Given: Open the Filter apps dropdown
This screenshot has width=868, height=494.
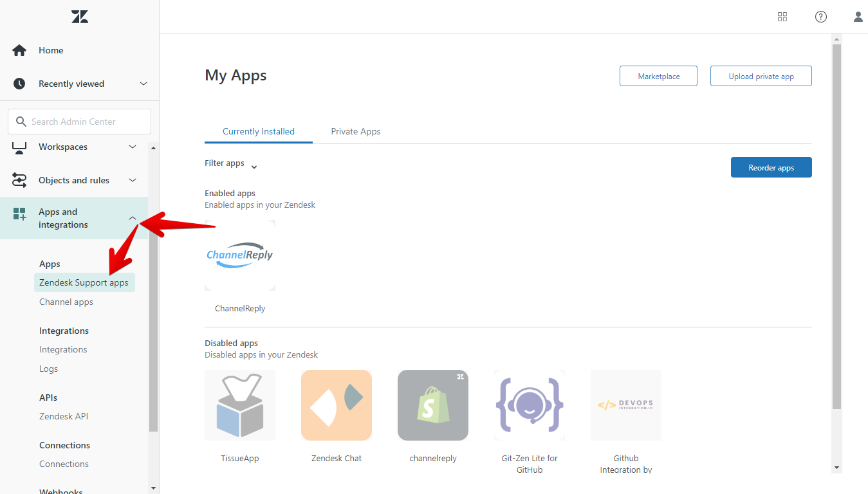Looking at the screenshot, I should 231,164.
